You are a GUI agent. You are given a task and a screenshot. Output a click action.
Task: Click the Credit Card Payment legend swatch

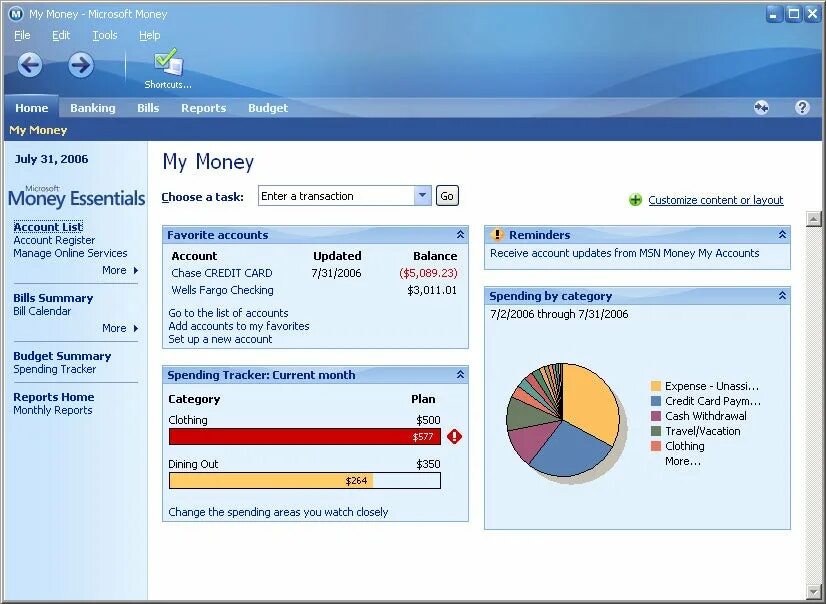656,401
